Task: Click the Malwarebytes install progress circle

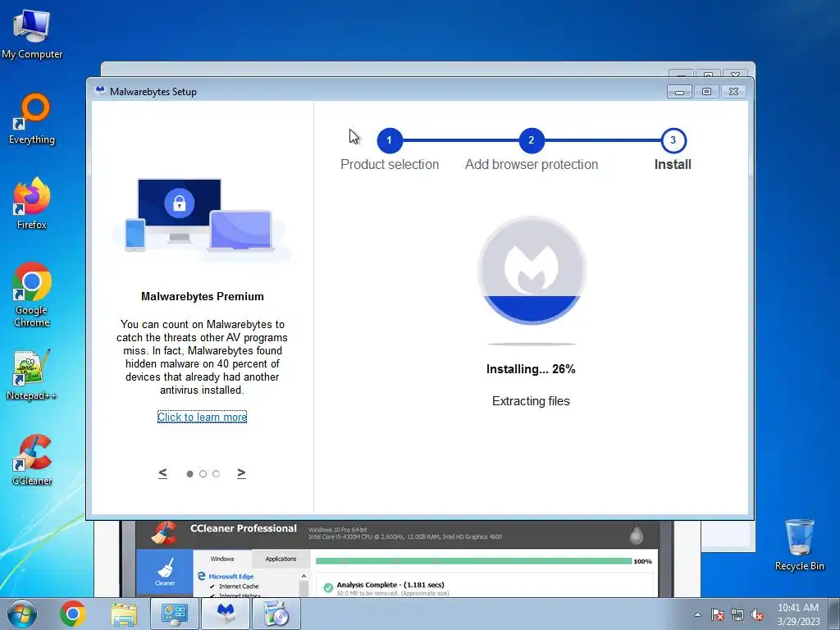Action: click(532, 270)
